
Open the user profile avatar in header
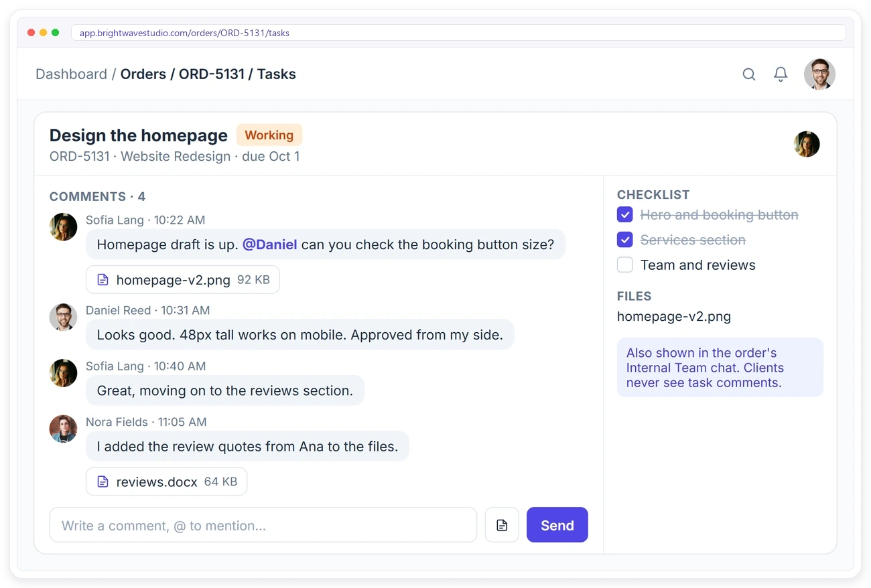(x=819, y=74)
